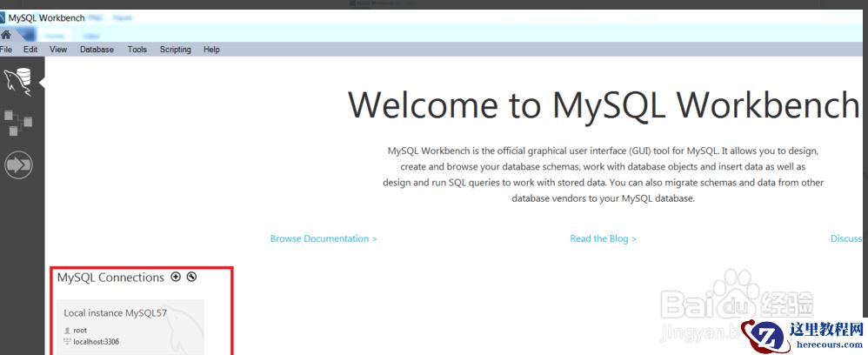Screen dimensions: 868x355
Task: Open the models sidebar view
Action: (x=17, y=123)
